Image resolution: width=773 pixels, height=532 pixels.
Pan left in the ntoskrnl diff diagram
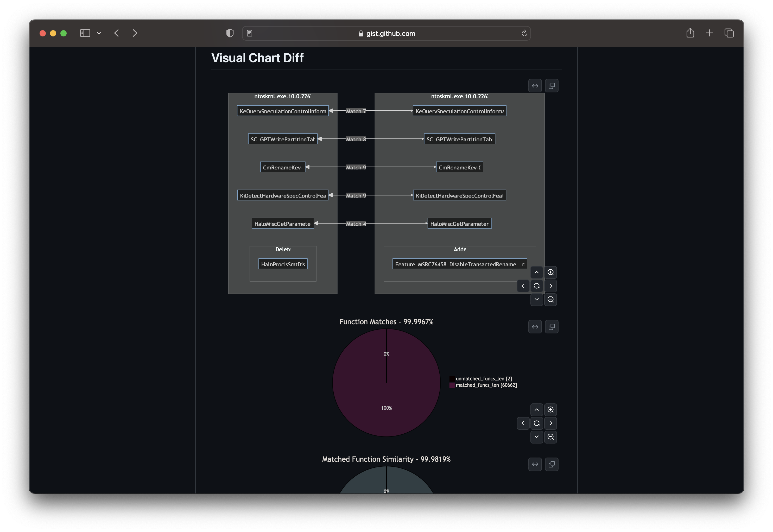coord(523,286)
